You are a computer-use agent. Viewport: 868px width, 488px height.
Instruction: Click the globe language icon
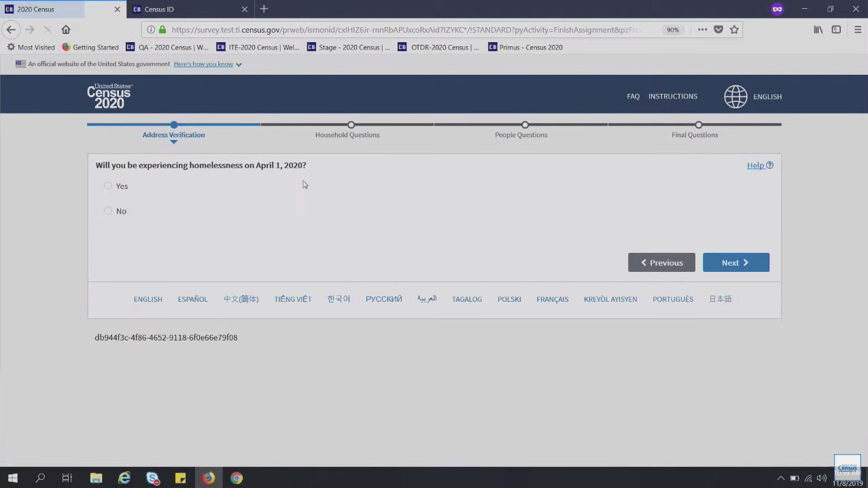click(735, 97)
